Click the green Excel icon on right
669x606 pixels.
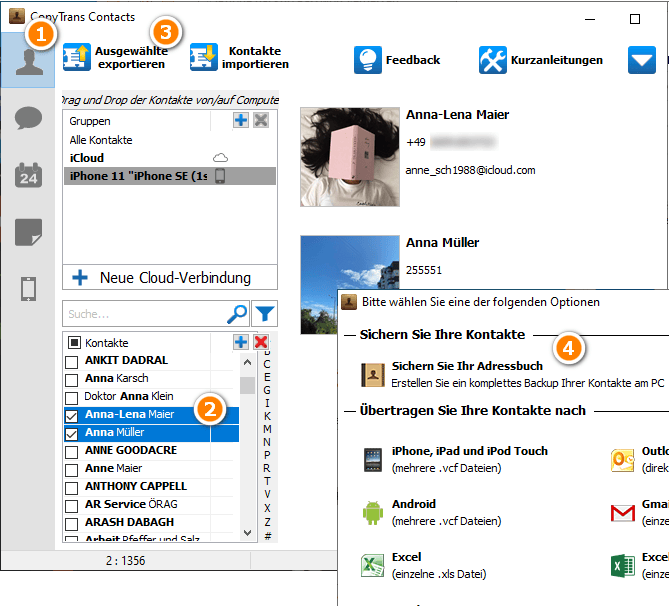click(x=622, y=565)
